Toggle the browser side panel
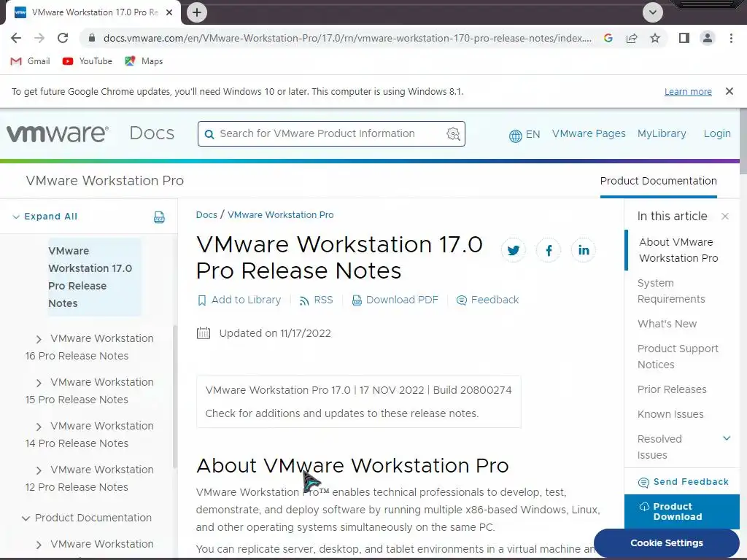 [x=684, y=38]
